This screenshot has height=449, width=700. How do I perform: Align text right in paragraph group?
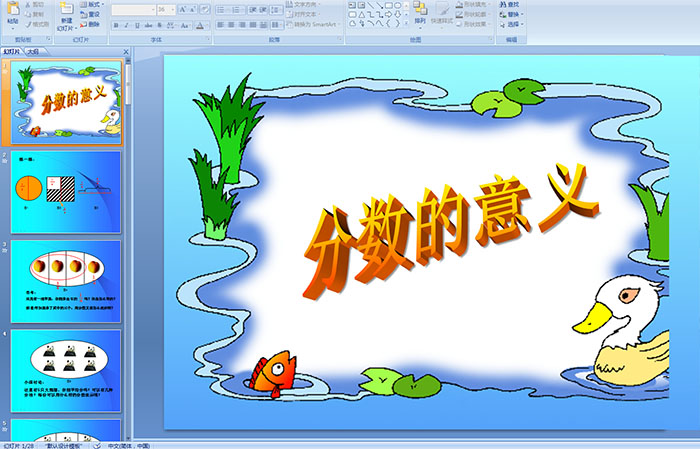[x=242, y=25]
